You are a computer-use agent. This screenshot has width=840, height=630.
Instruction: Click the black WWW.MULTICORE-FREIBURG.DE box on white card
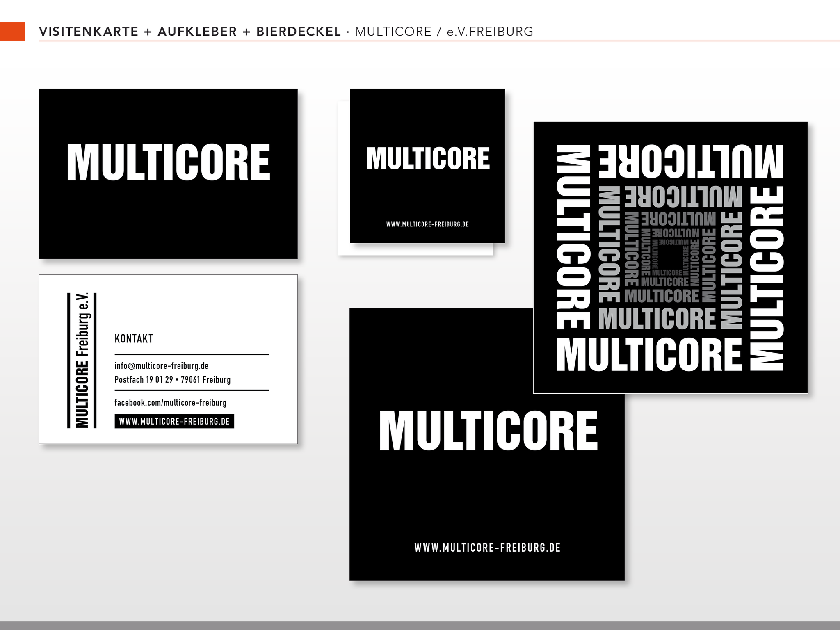tap(174, 422)
